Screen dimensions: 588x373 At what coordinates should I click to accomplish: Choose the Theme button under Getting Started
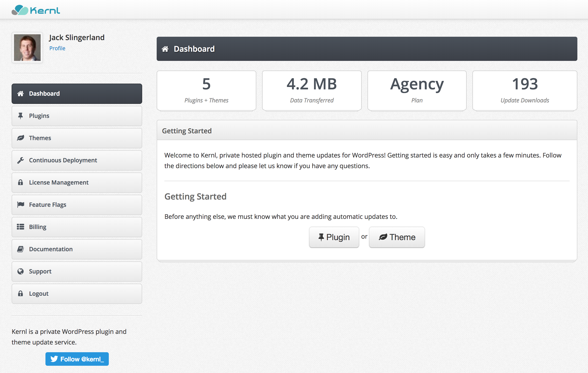[397, 237]
